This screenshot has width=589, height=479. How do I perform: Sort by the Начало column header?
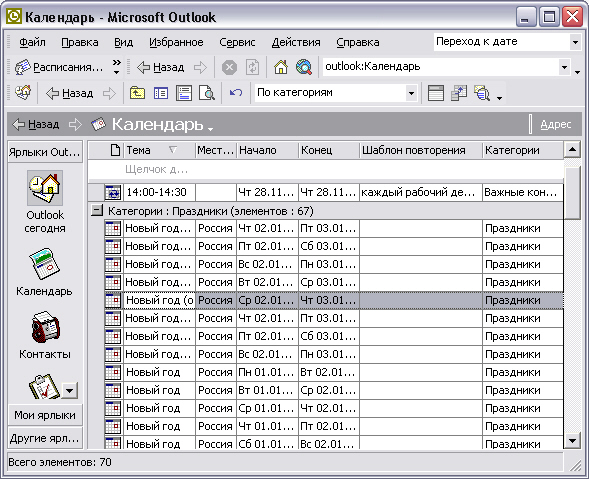(267, 150)
